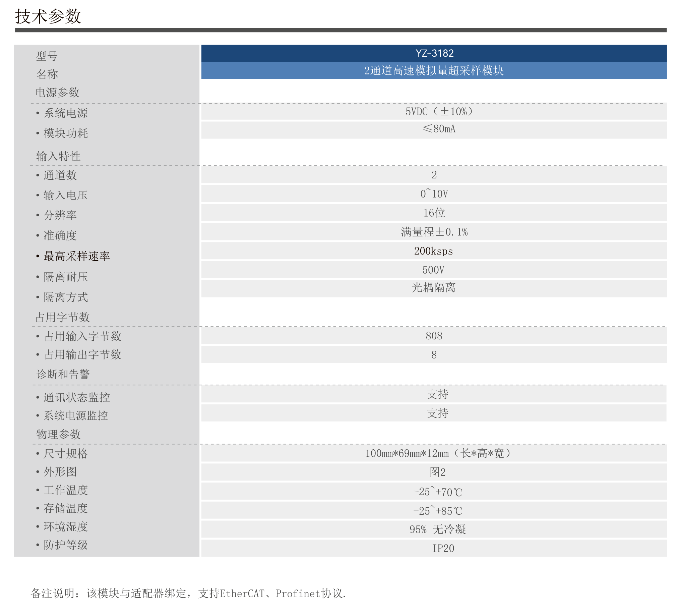This screenshot has height=616, width=682.
Task: Click the 诊断和告警 section heading
Action: tap(63, 374)
